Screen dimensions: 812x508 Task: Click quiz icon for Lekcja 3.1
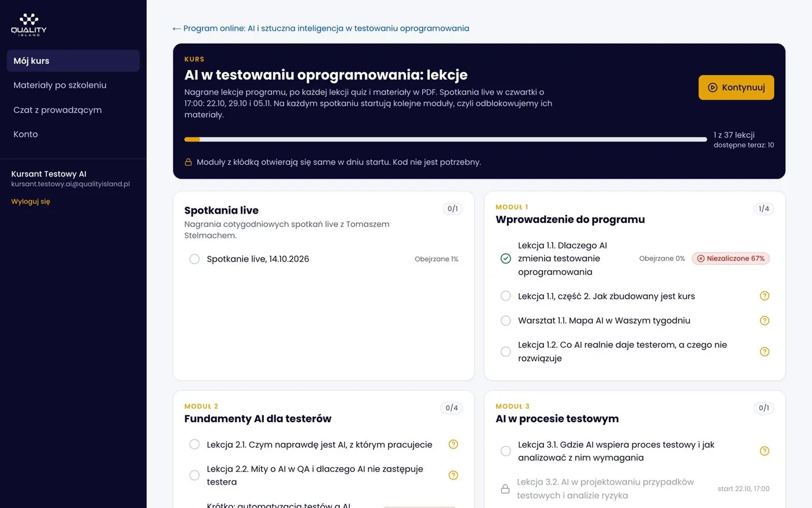coord(764,451)
